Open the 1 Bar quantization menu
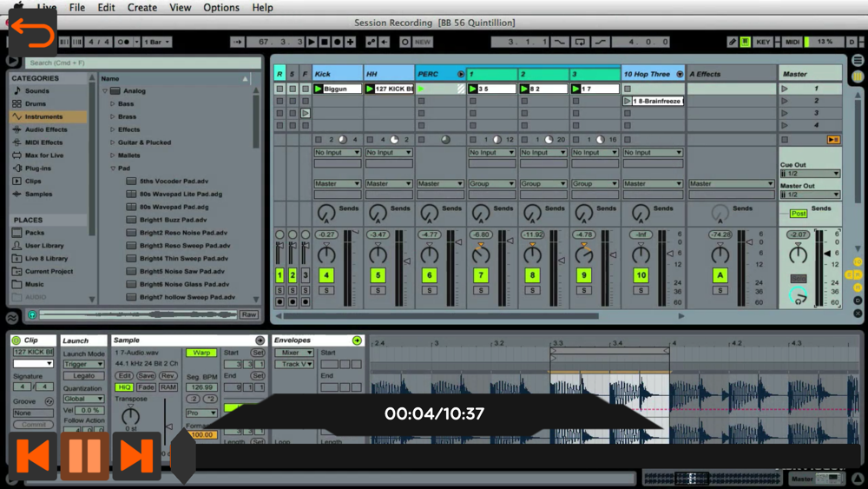The height and width of the screenshot is (489, 868). pyautogui.click(x=157, y=42)
